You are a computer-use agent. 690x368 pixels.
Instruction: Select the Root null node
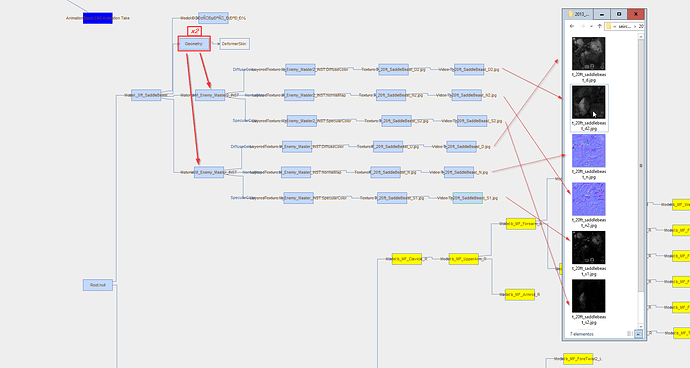tap(98, 285)
